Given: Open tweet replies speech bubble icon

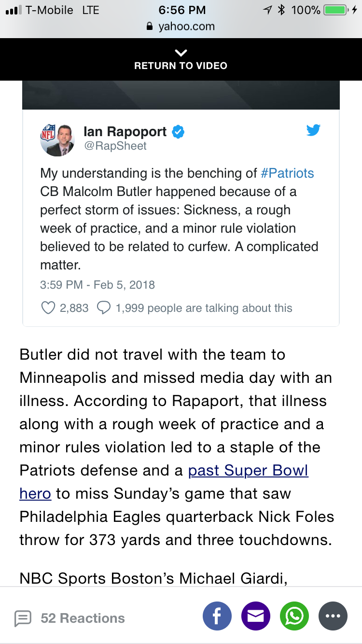Looking at the screenshot, I should (104, 308).
